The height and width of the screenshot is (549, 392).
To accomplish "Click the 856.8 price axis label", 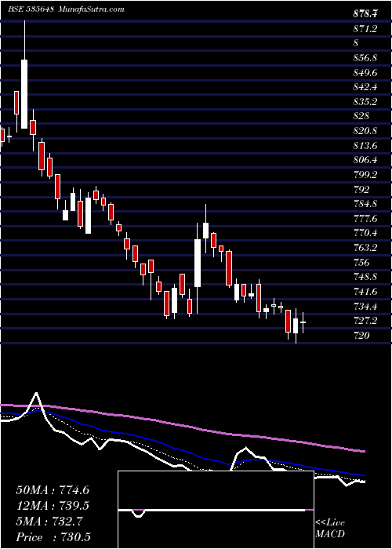I will tap(365, 58).
